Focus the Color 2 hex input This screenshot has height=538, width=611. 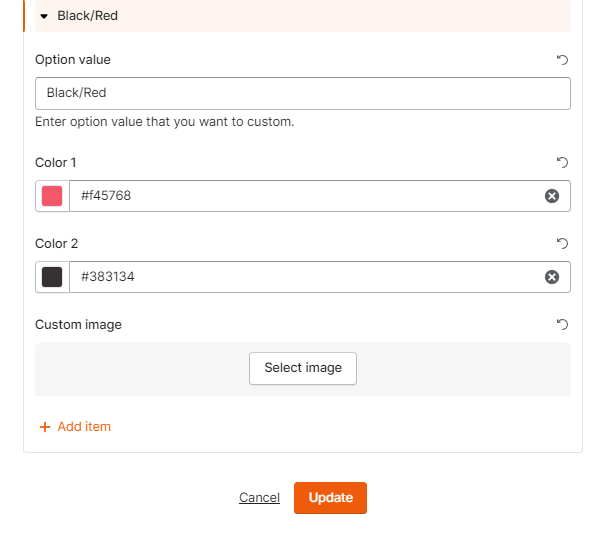coord(306,277)
